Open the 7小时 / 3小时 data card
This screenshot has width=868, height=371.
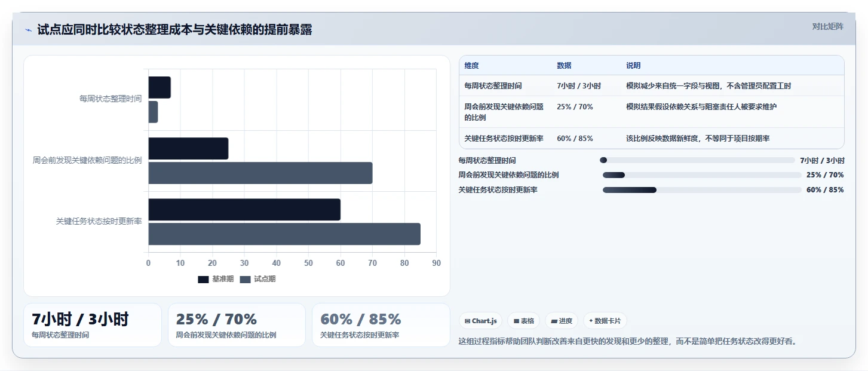coord(93,325)
